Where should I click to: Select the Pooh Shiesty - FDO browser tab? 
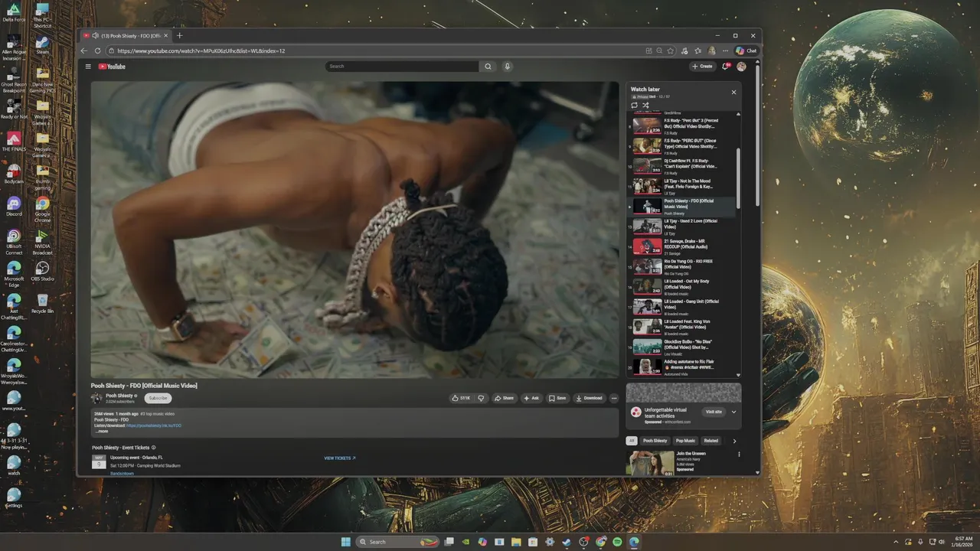coord(127,35)
